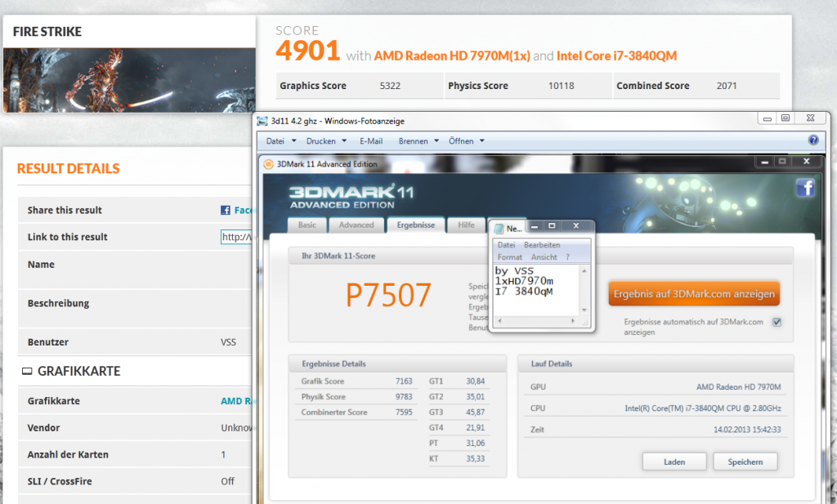Screen dimensions: 837x504
Task: Open Bearbeiten menu in Notepad
Action: 542,245
